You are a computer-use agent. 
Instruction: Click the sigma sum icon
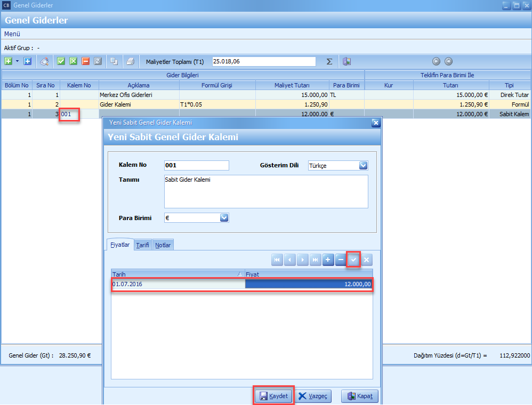point(329,61)
